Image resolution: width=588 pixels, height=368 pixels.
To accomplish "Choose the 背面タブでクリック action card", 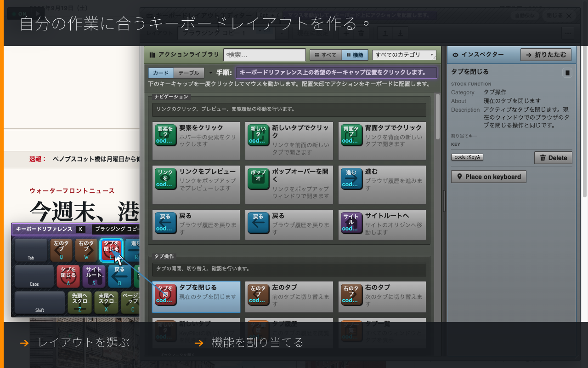I will 382,141.
